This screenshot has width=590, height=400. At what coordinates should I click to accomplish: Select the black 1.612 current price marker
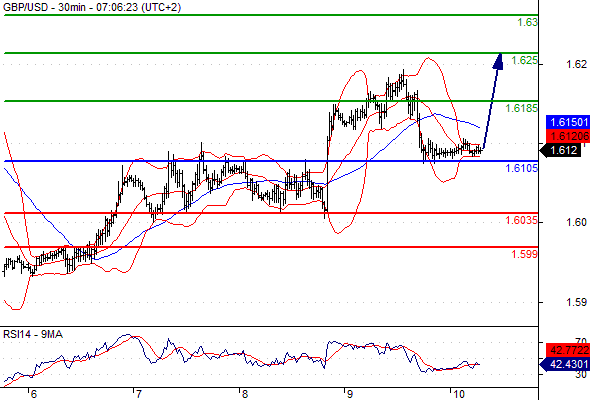(560, 151)
